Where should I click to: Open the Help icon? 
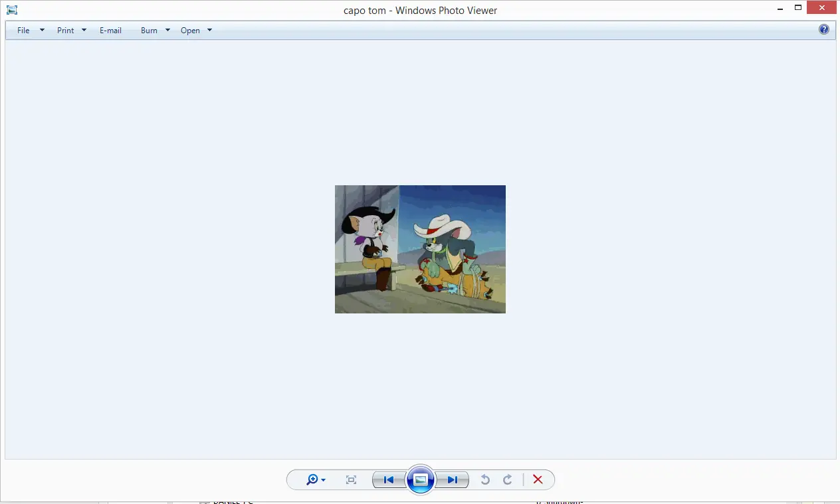coord(824,29)
